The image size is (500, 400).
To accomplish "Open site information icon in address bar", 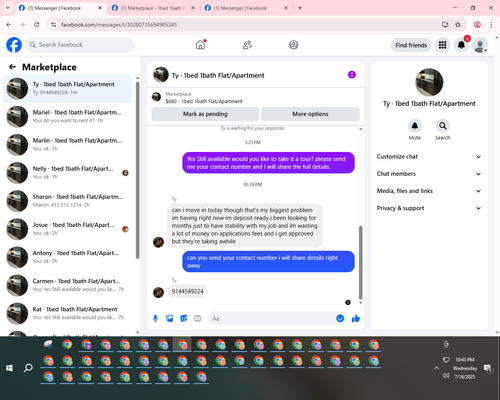I will [53, 25].
